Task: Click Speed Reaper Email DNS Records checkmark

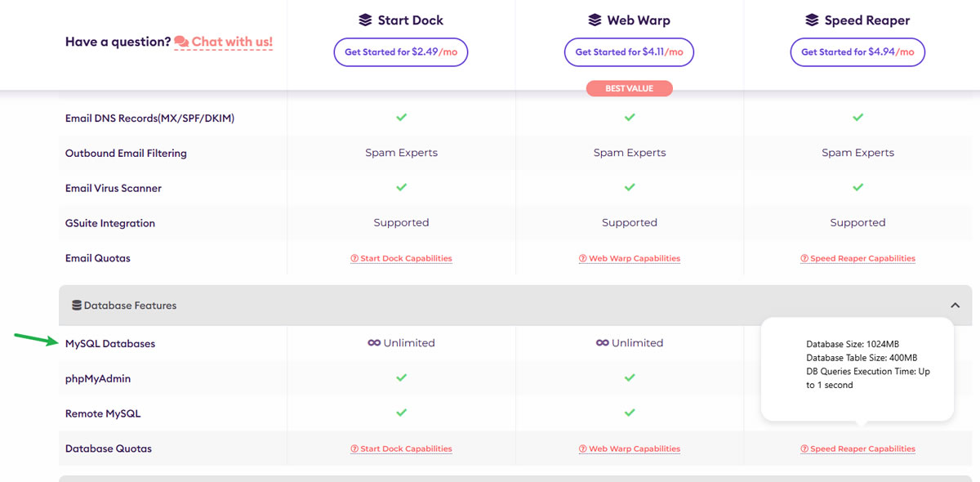Action: 857,118
